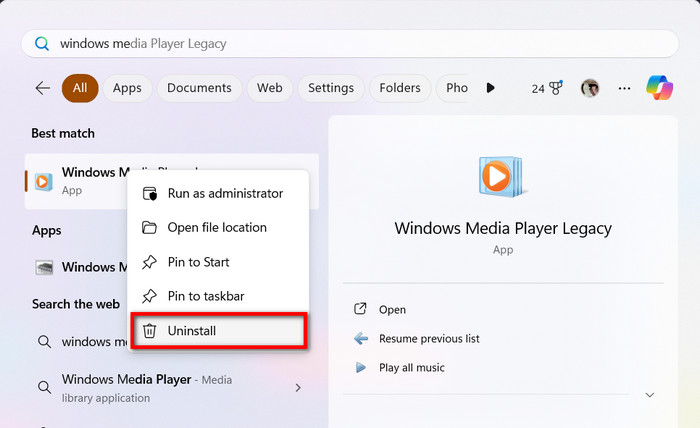The image size is (700, 428).
Task: Click the trash icon beside Uninstall
Action: (149, 331)
